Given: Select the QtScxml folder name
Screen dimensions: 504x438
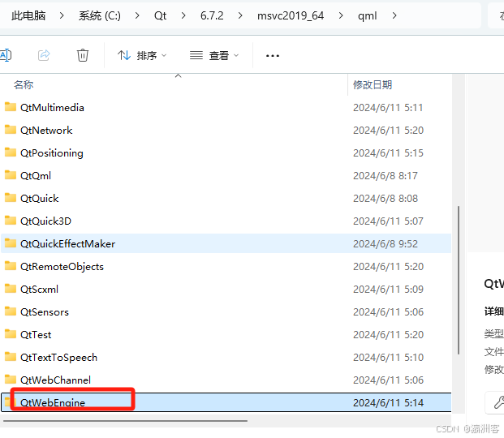Looking at the screenshot, I should (x=39, y=290).
